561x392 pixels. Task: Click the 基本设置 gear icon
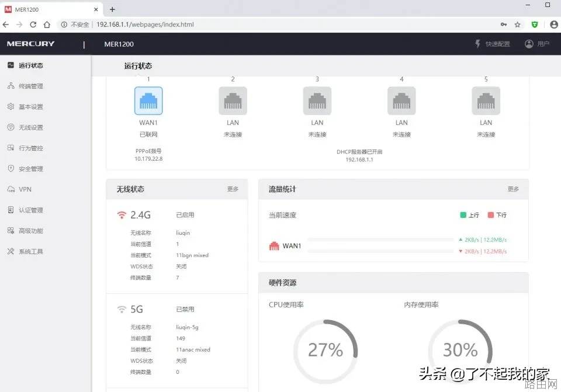pos(11,106)
